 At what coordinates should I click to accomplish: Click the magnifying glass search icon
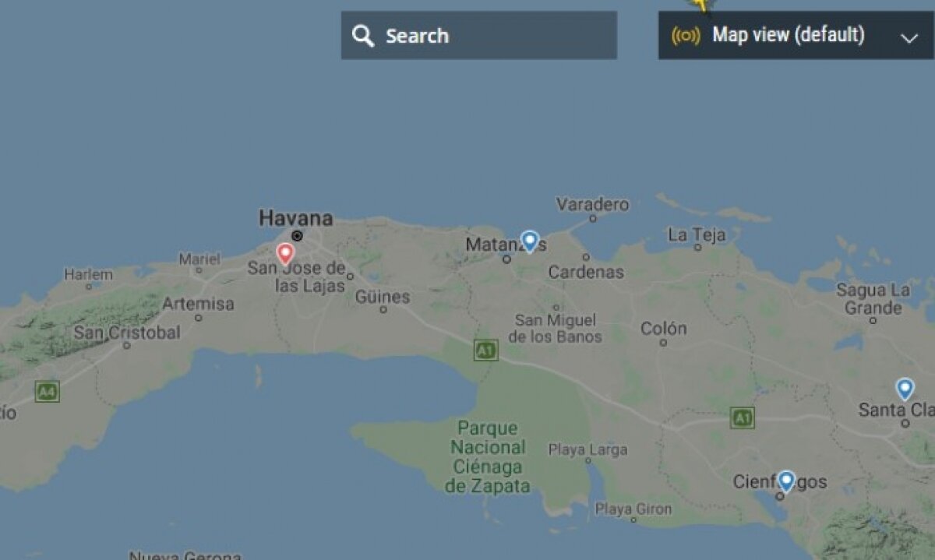363,36
